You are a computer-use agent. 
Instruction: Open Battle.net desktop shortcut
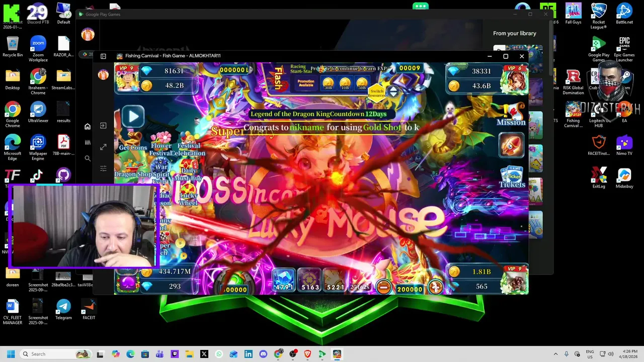click(624, 14)
